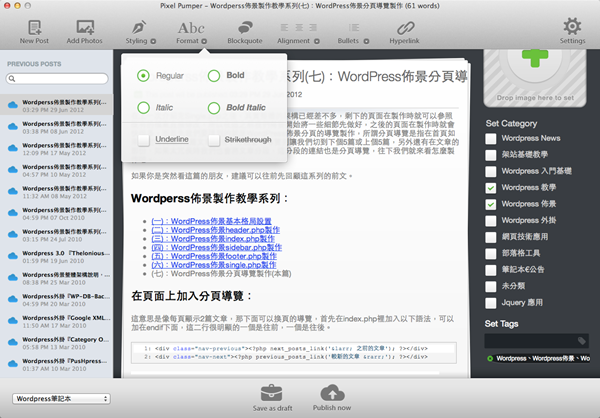Click the Abc Format icon
This screenshot has height=418, width=600.
191,28
